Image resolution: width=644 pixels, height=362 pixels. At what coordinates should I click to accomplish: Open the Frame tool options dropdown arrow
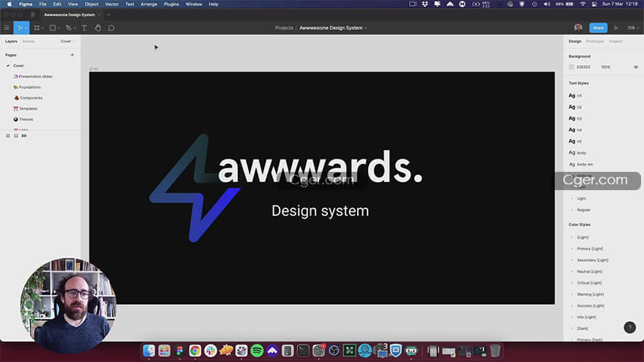point(42,29)
